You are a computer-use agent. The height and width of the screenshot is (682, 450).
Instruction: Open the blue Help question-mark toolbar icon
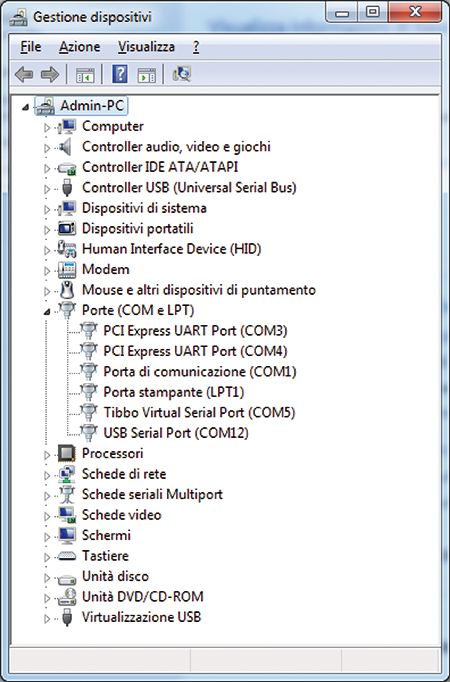tap(120, 74)
